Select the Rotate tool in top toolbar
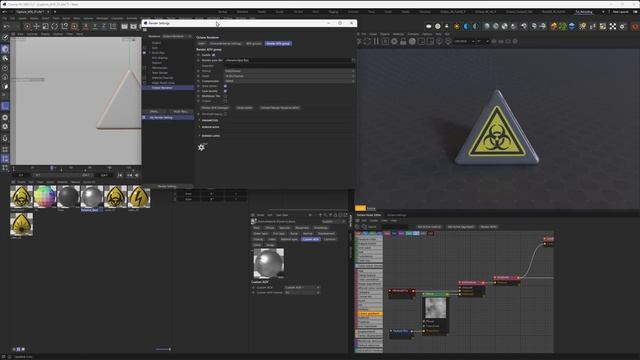The width and height of the screenshot is (640, 360). tap(54, 26)
